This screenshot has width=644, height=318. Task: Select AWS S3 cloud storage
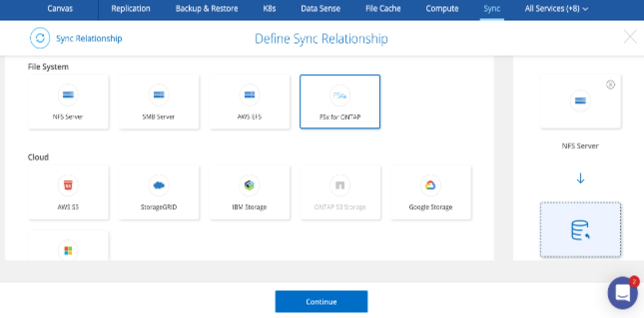68,192
